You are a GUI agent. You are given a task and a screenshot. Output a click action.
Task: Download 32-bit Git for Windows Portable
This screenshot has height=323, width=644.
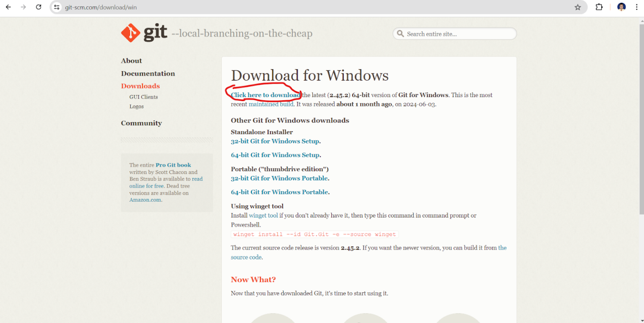(279, 178)
